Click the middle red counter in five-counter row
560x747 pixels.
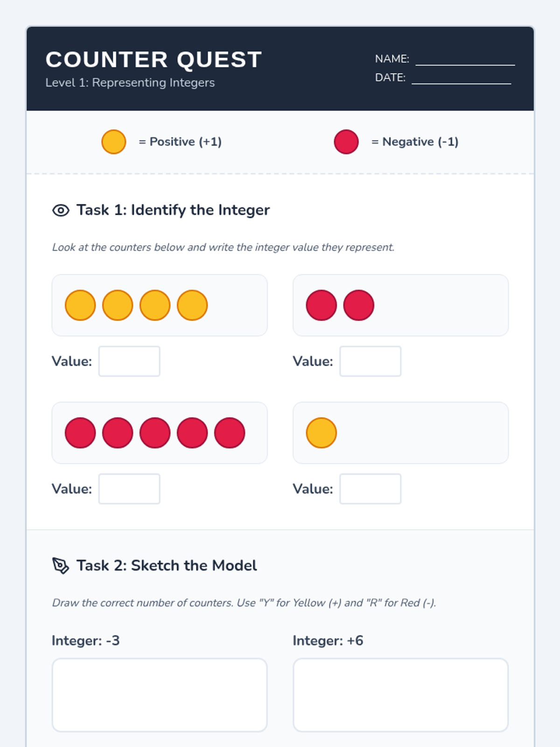coord(155,433)
